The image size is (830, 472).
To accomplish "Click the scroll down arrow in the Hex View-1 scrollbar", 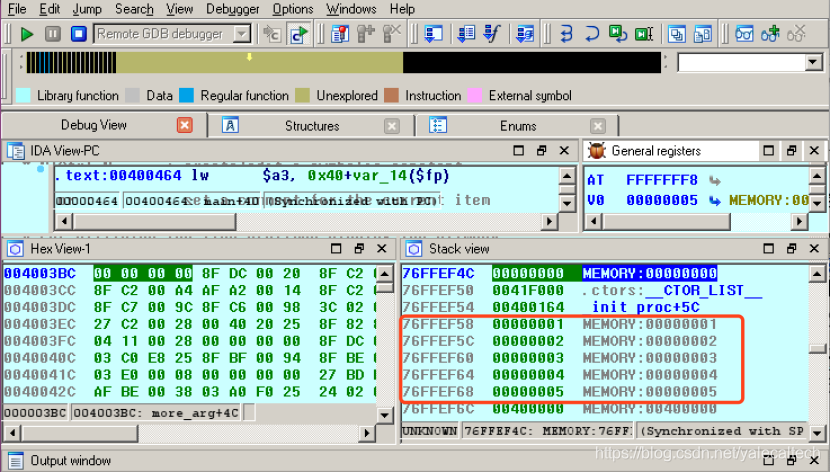I will click(x=385, y=415).
